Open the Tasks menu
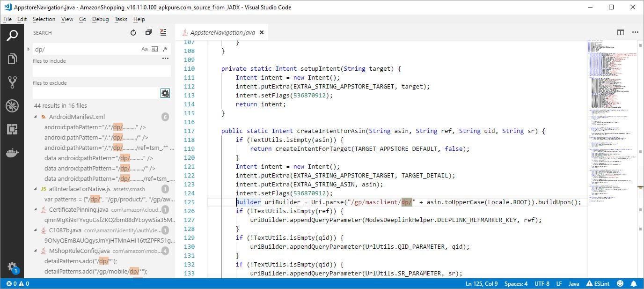This screenshot has width=644, height=289. (121, 19)
